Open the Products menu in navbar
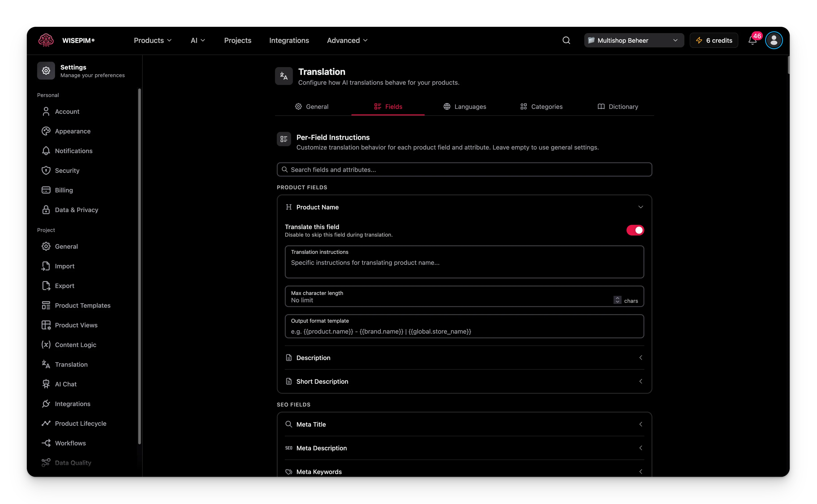Viewport: 817px width, 504px height. coord(152,40)
